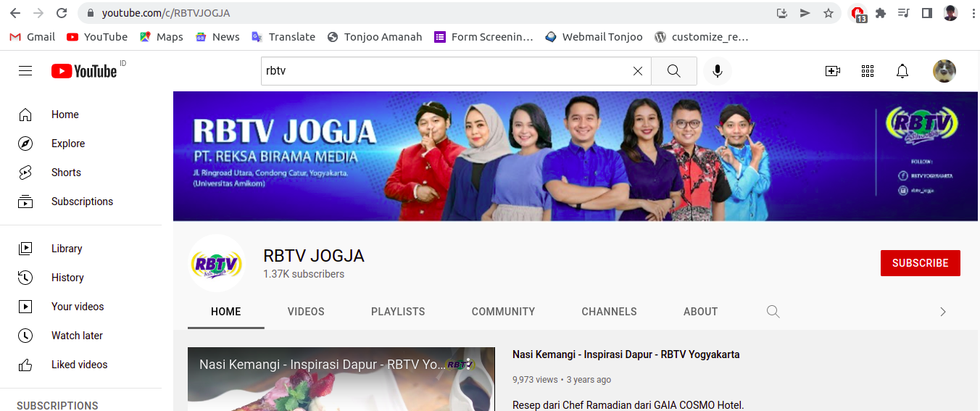Click the RBTV JOGJA channel banner
Screen dimensions: 980x411
pyautogui.click(x=576, y=156)
